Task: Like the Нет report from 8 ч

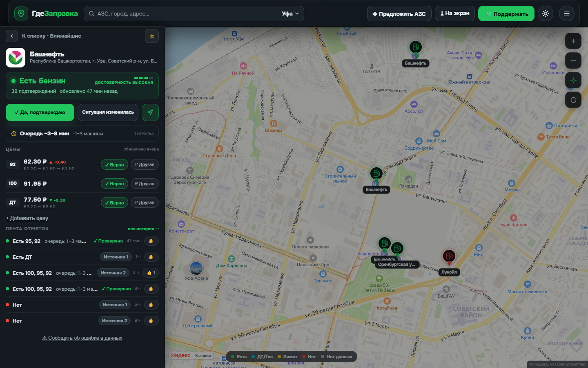Action: coord(151,321)
